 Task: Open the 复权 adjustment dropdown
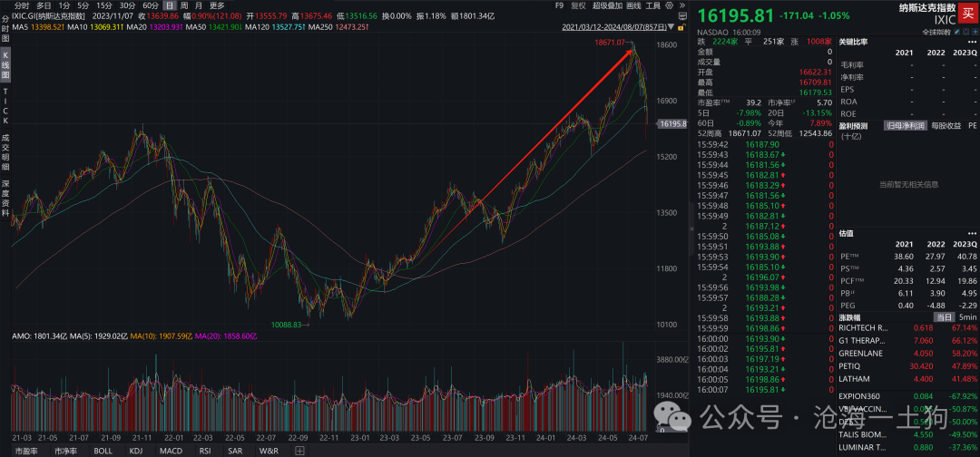click(x=578, y=5)
